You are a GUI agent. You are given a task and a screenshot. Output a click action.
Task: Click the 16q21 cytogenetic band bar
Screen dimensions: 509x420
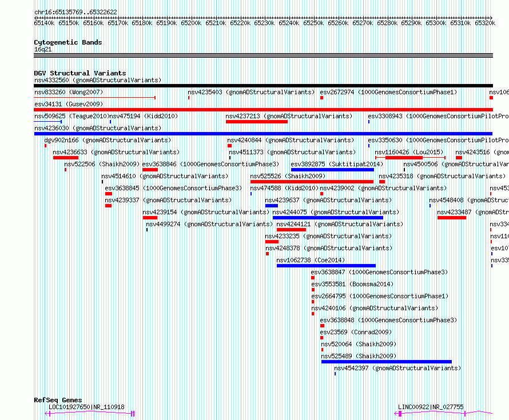click(263, 55)
